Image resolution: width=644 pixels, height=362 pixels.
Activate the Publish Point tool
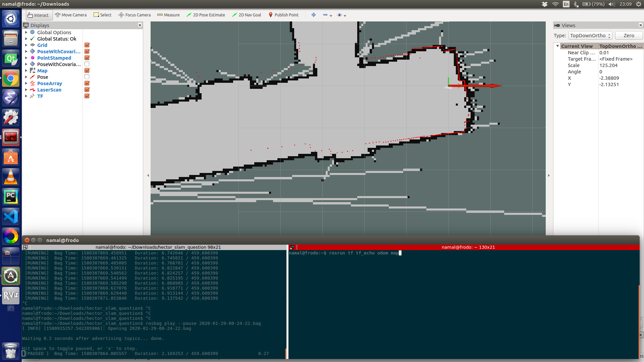point(283,15)
